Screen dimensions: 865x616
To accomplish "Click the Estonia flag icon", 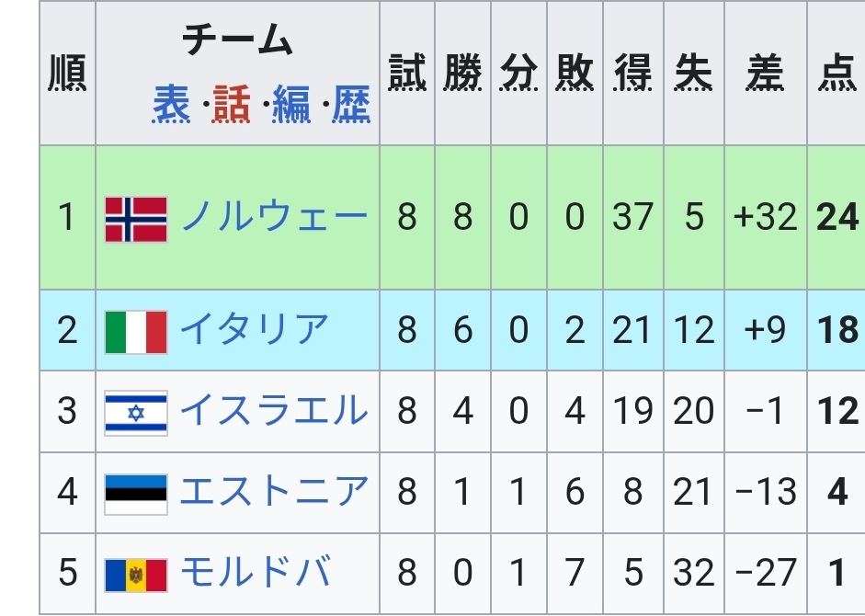I will pos(136,494).
